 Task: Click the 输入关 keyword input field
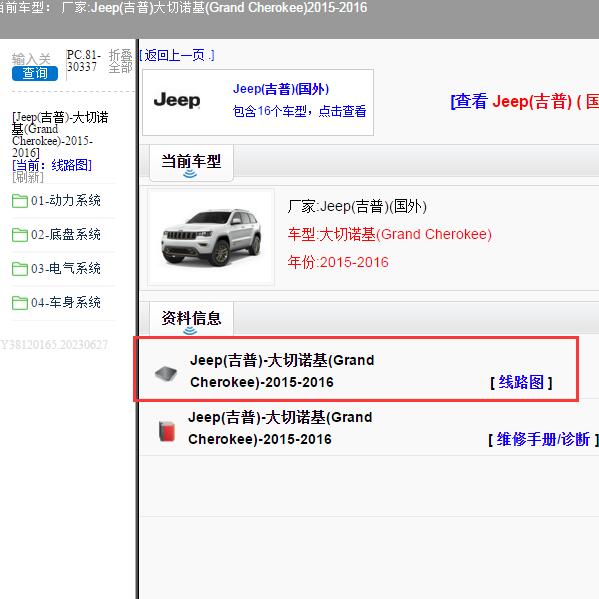(31, 59)
